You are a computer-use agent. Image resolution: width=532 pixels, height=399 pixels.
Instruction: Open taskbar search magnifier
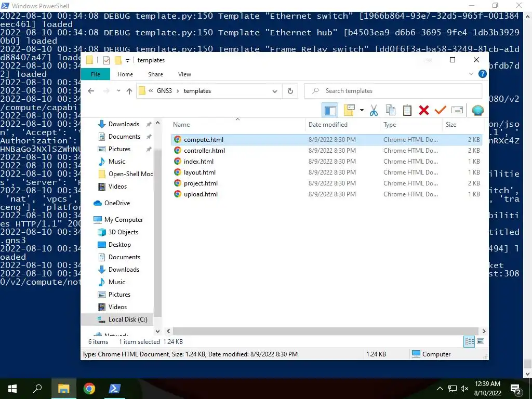pos(37,389)
